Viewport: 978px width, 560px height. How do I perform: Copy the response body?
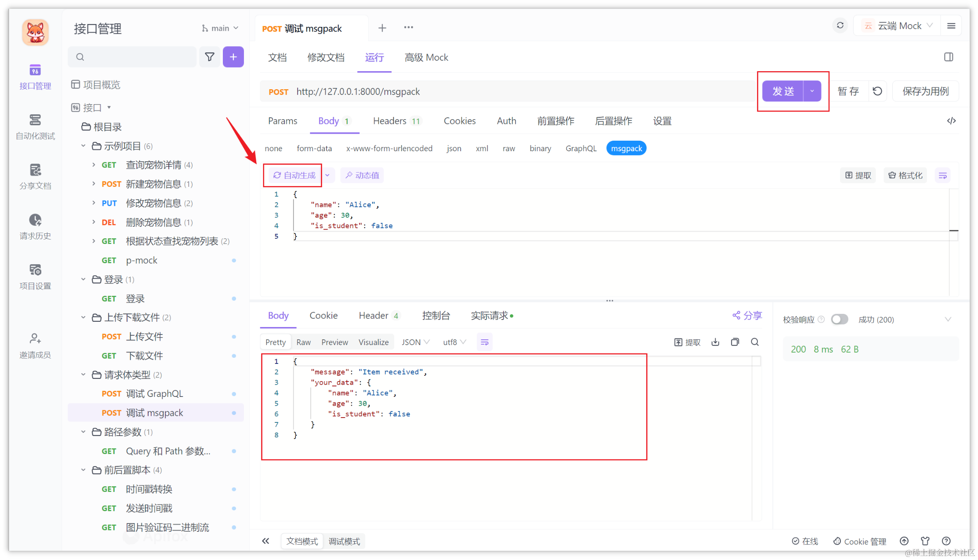click(x=735, y=342)
